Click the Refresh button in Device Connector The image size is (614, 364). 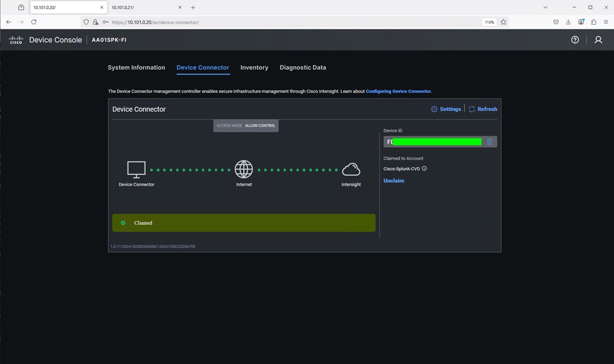tap(483, 109)
